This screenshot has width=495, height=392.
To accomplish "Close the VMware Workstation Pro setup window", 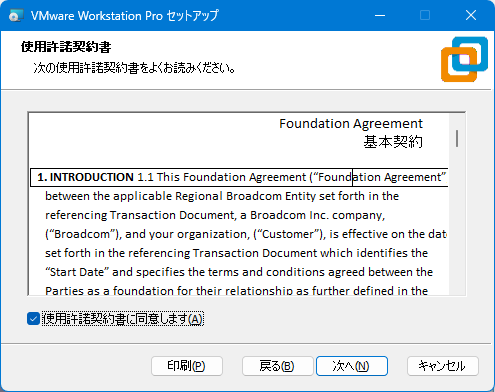I will point(471,15).
